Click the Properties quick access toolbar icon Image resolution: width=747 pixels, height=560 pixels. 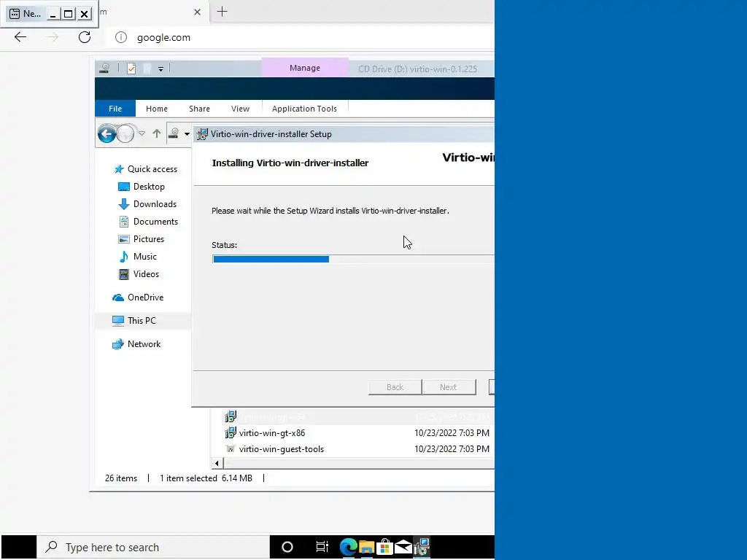coord(131,69)
